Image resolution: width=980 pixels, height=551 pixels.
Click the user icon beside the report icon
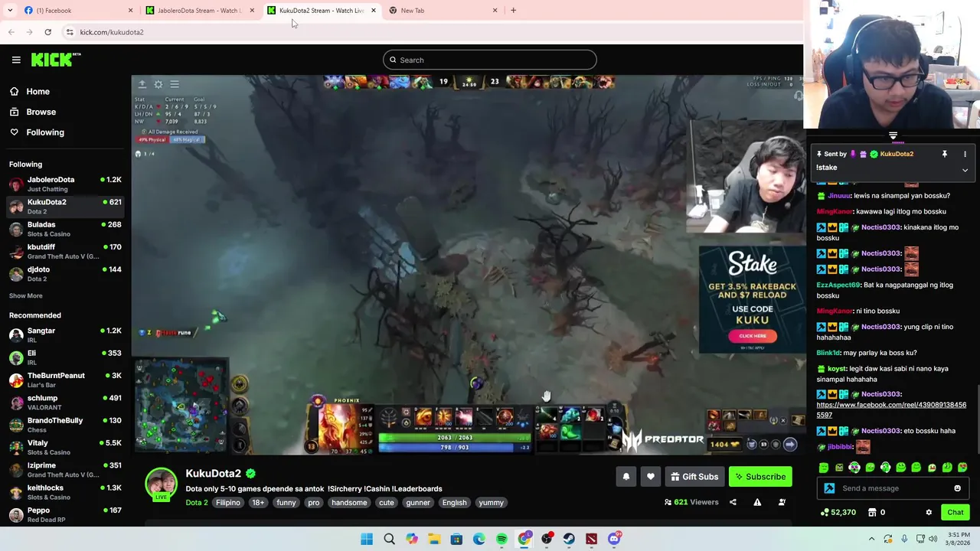782,502
